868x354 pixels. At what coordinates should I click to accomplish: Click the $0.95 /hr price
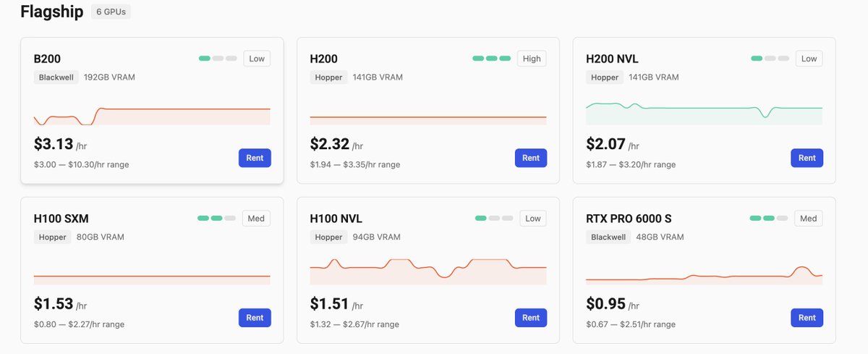pyautogui.click(x=613, y=304)
